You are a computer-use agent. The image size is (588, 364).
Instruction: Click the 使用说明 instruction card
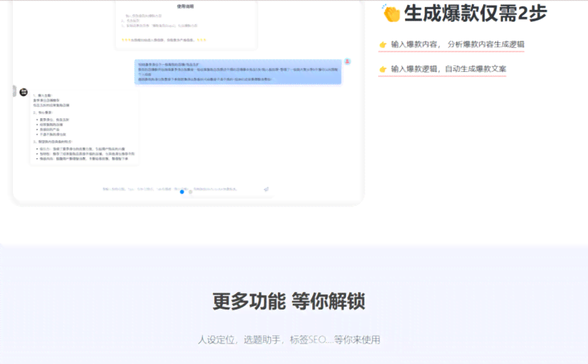[186, 25]
